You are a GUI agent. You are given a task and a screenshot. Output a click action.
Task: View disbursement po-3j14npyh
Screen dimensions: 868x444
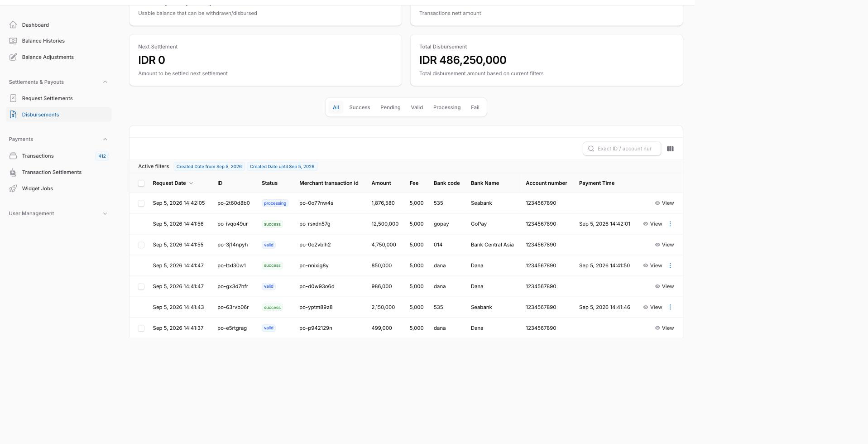664,245
